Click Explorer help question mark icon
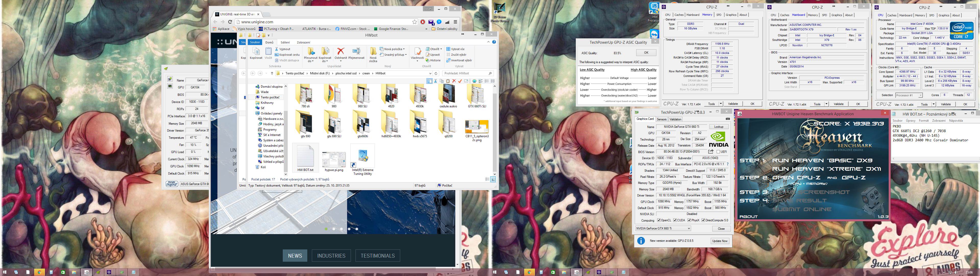Screen dimensions: 980x276 pos(494,42)
